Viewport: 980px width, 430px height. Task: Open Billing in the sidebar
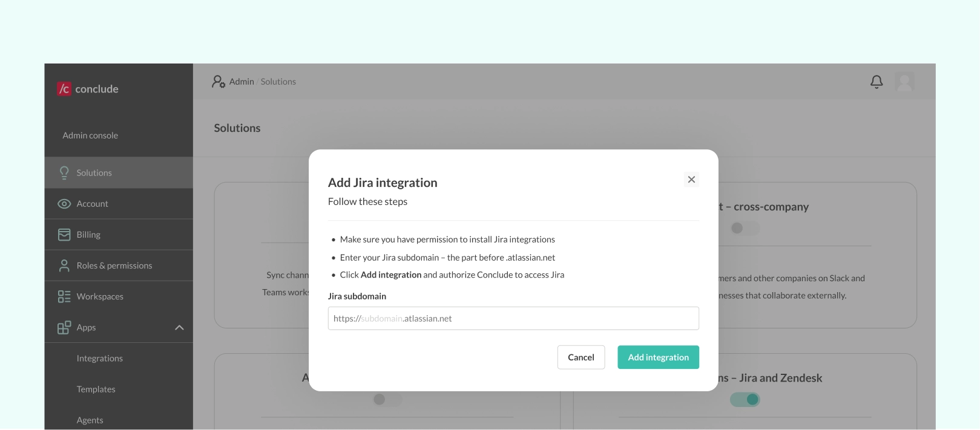pyautogui.click(x=119, y=235)
